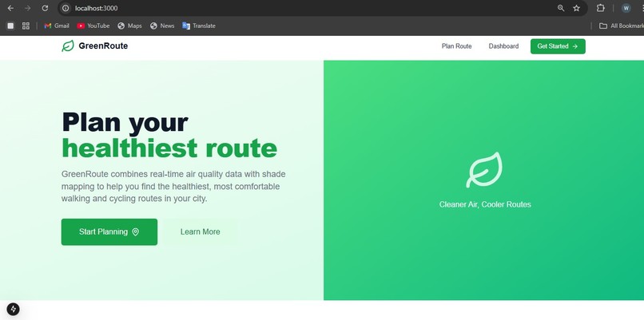Click the Learn More button
Screen dimensions: 644x320
click(x=200, y=231)
